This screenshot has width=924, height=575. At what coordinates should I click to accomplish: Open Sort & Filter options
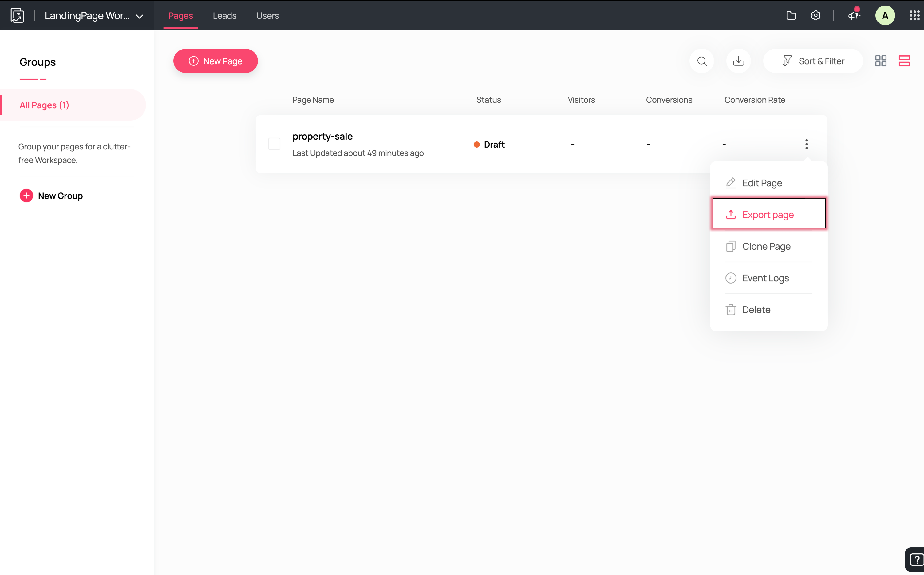(813, 61)
